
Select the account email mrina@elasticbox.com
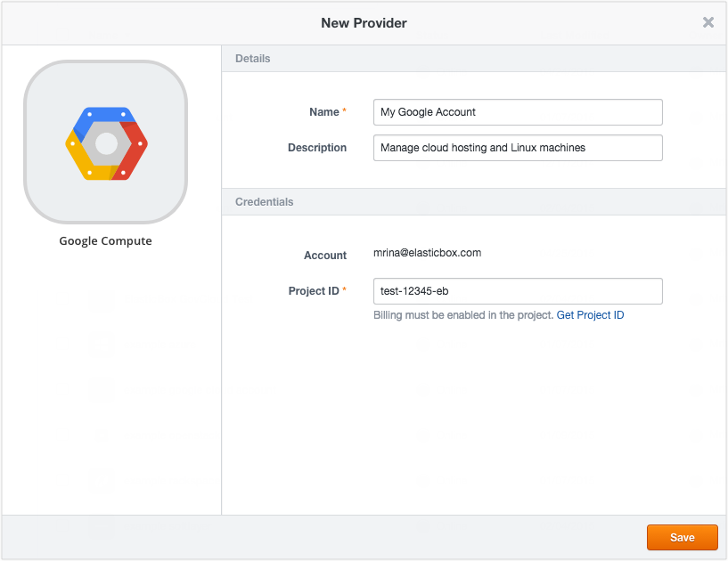tap(427, 253)
